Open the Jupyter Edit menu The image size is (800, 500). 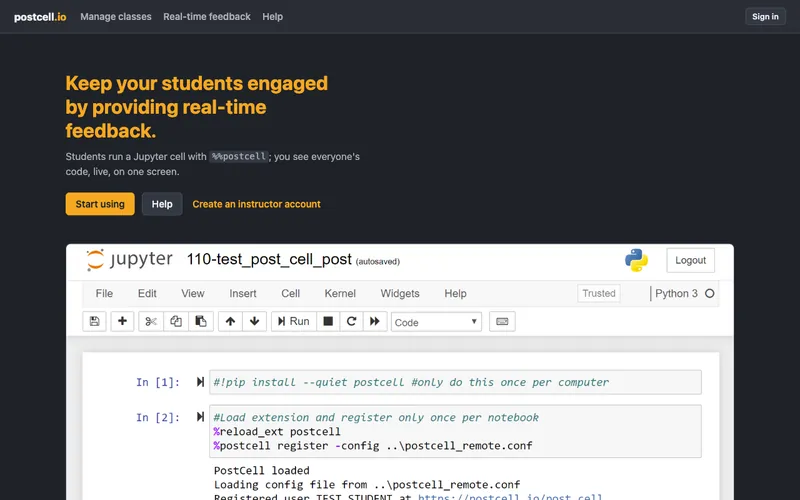coord(147,293)
